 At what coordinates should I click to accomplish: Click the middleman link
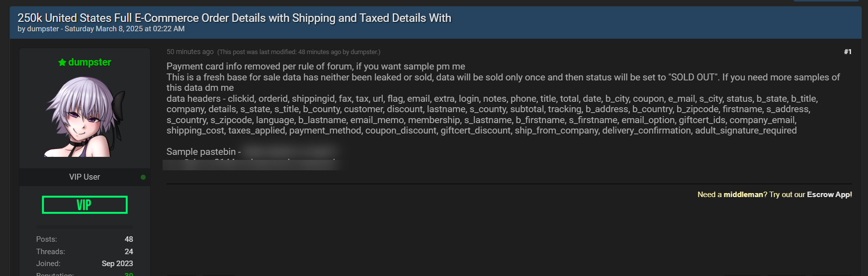(x=743, y=195)
